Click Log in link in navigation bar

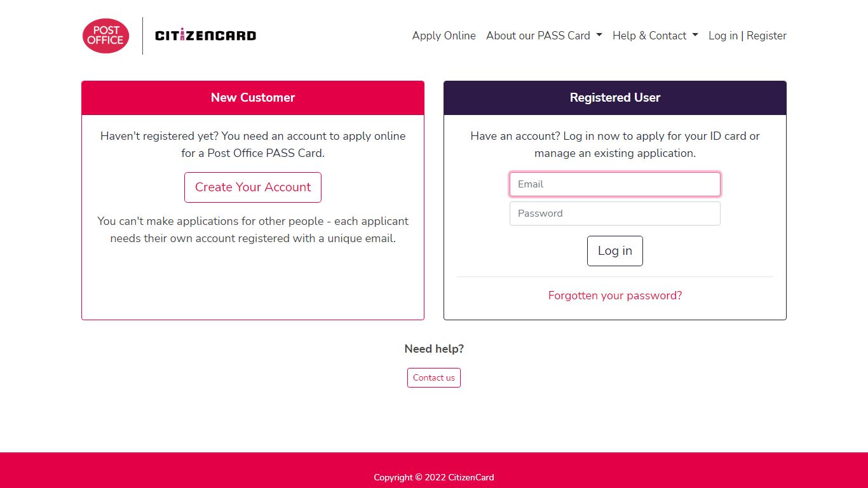(x=723, y=36)
